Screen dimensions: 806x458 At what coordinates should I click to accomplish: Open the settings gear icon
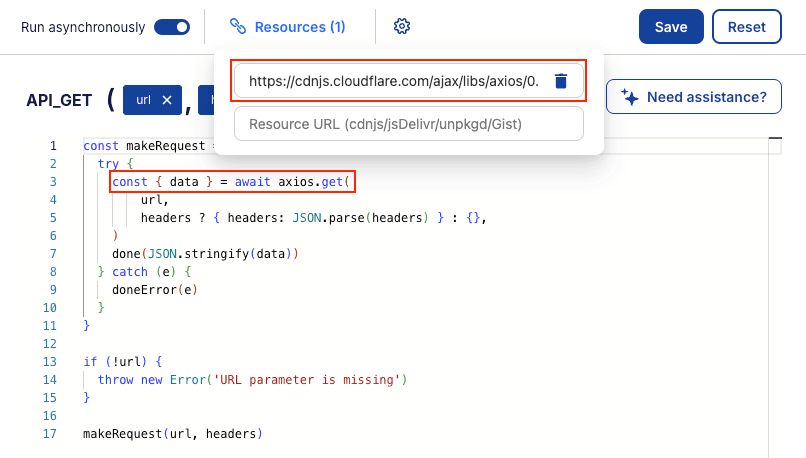[402, 27]
